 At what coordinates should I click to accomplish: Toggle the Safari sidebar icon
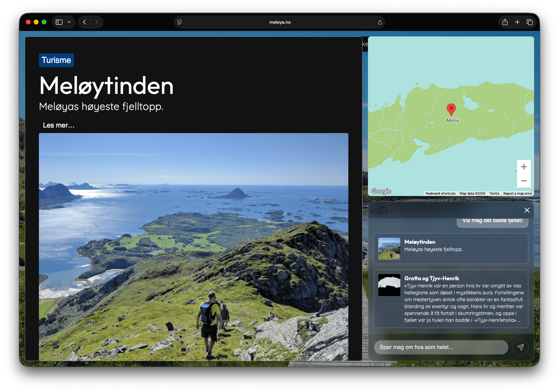coord(59,22)
